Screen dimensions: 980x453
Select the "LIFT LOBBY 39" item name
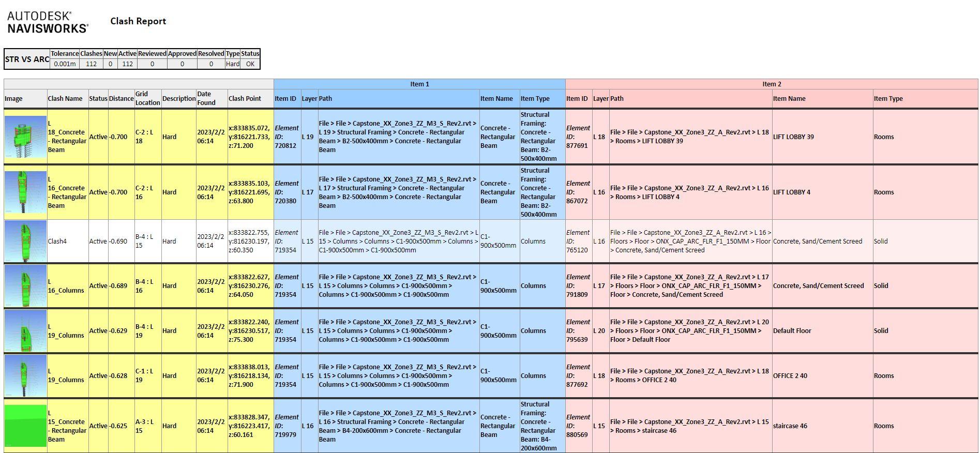[793, 137]
